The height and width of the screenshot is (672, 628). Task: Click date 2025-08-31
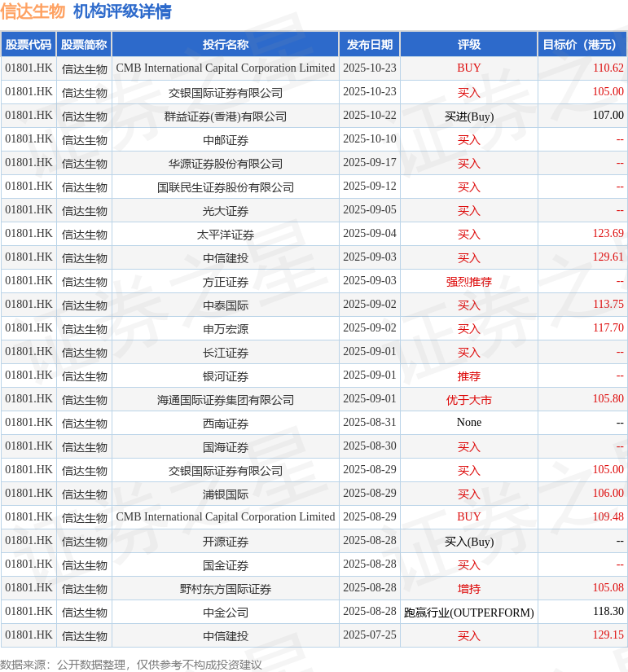click(x=370, y=422)
